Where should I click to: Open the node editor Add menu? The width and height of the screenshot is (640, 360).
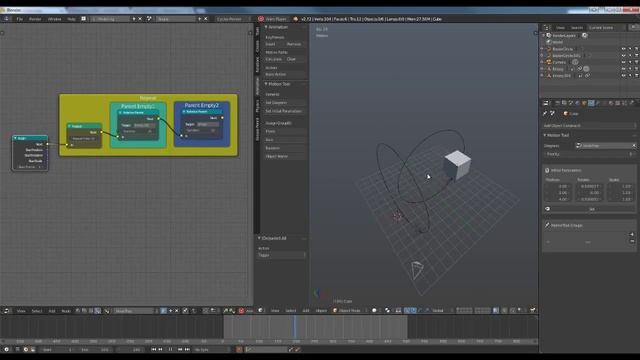(52, 311)
